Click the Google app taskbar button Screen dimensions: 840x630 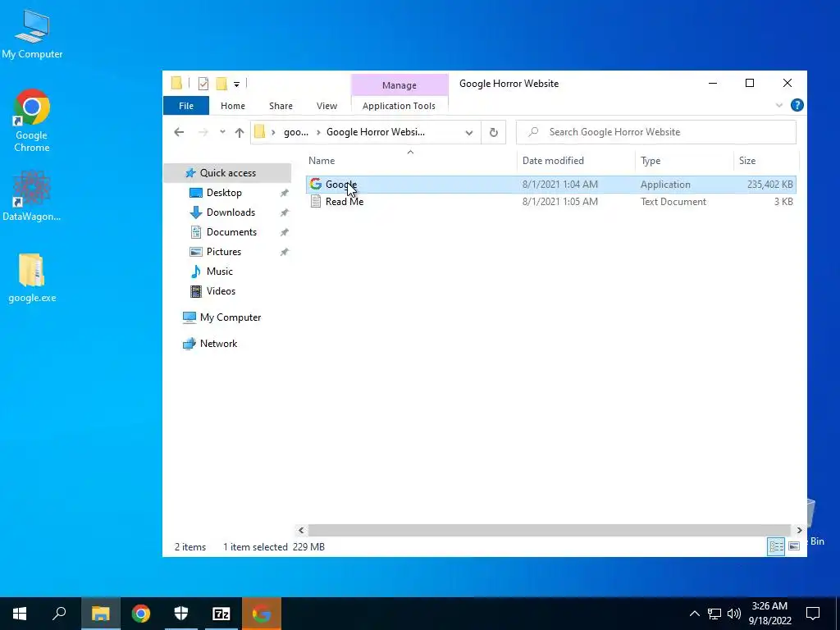tap(262, 614)
